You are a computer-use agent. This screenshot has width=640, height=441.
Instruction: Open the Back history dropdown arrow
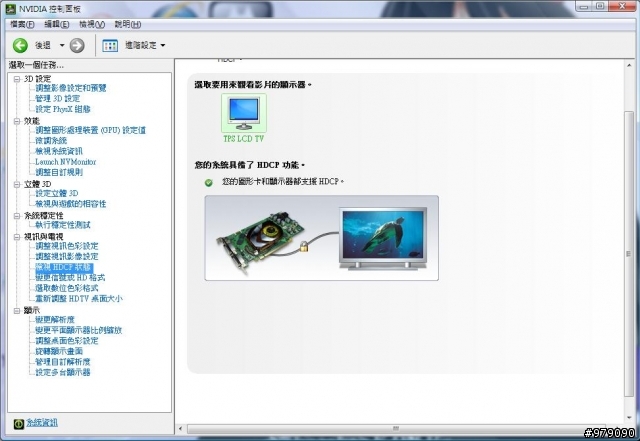pos(62,45)
